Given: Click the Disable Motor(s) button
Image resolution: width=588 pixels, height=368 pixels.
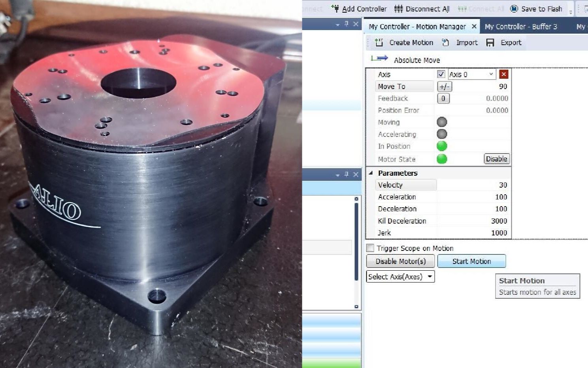Looking at the screenshot, I should click(400, 261).
